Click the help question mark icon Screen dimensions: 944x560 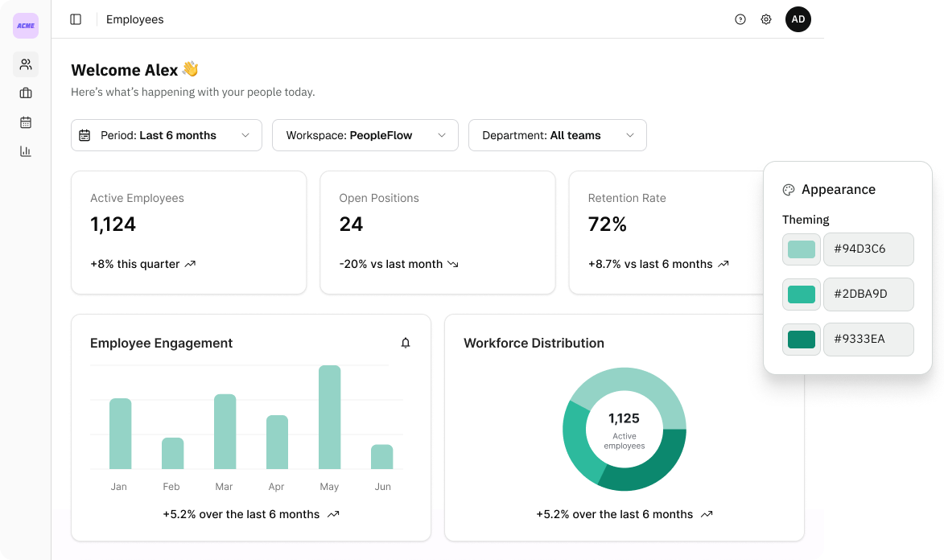(x=740, y=19)
